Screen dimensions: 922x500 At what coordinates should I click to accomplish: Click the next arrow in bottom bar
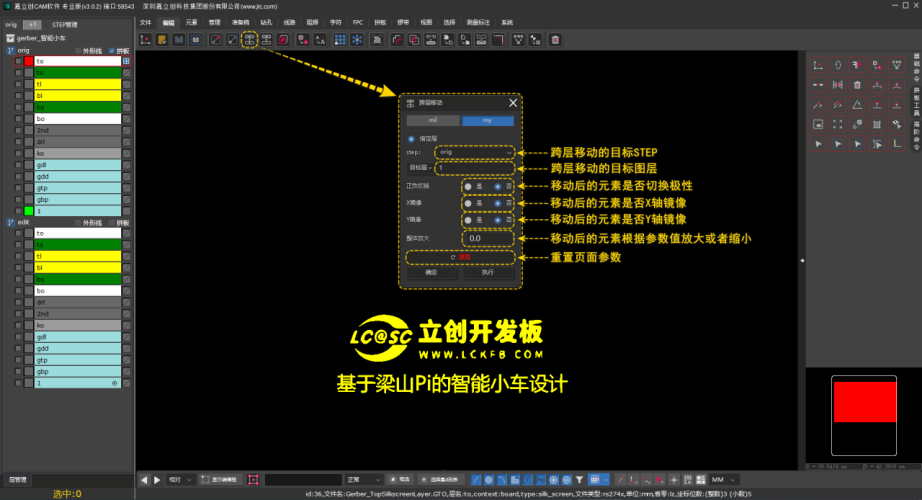[157, 480]
